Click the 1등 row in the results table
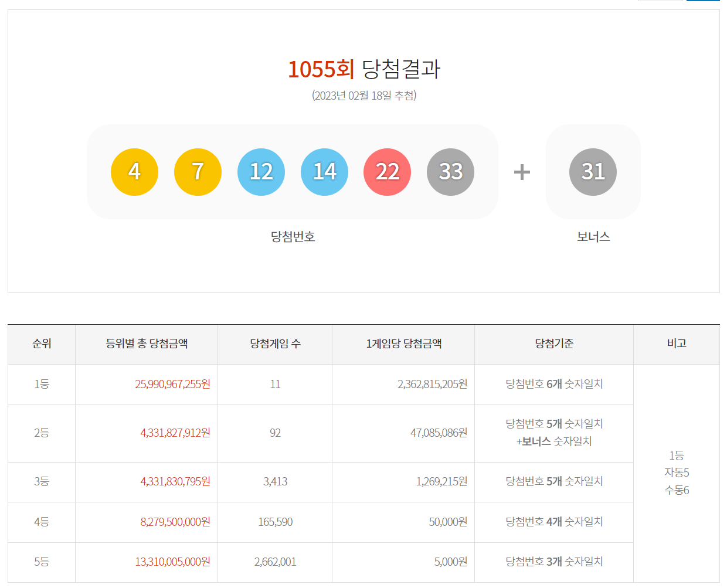This screenshot has height=588, width=727. (x=41, y=384)
